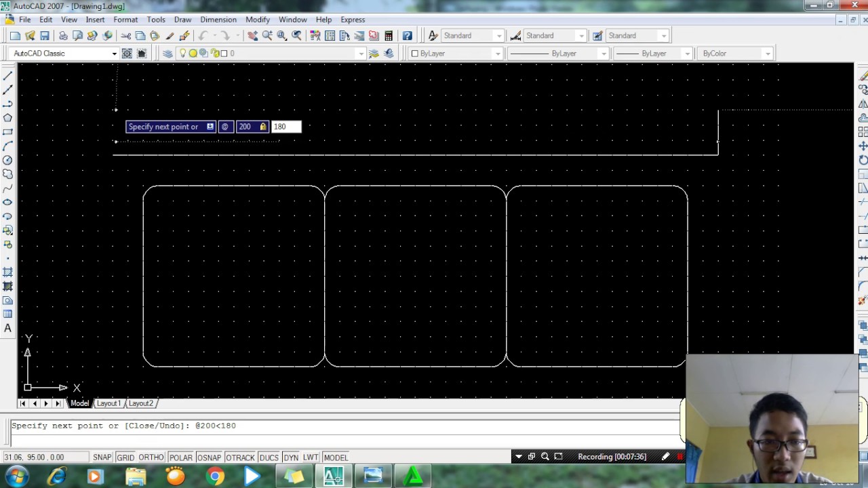Expand the layer list dropdown
This screenshot has width=868, height=488.
coord(361,54)
